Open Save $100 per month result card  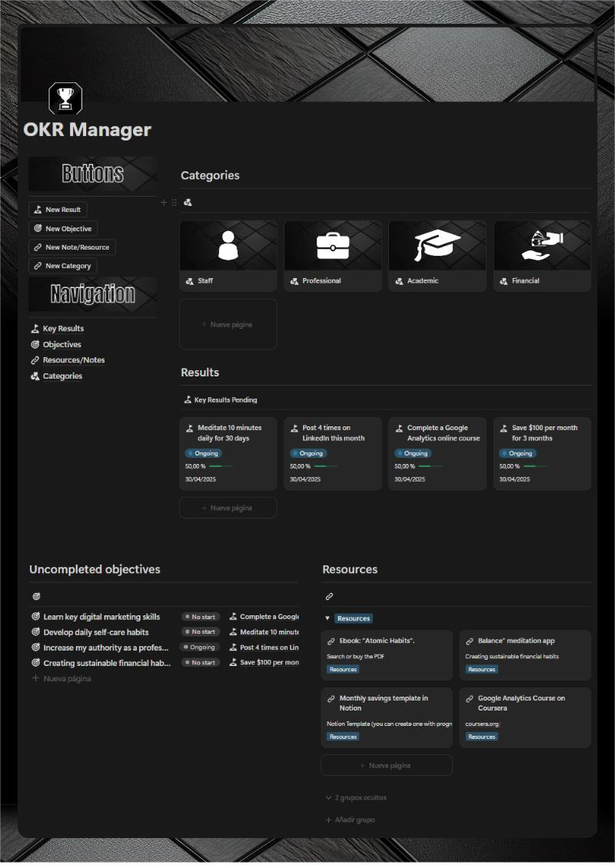(543, 453)
